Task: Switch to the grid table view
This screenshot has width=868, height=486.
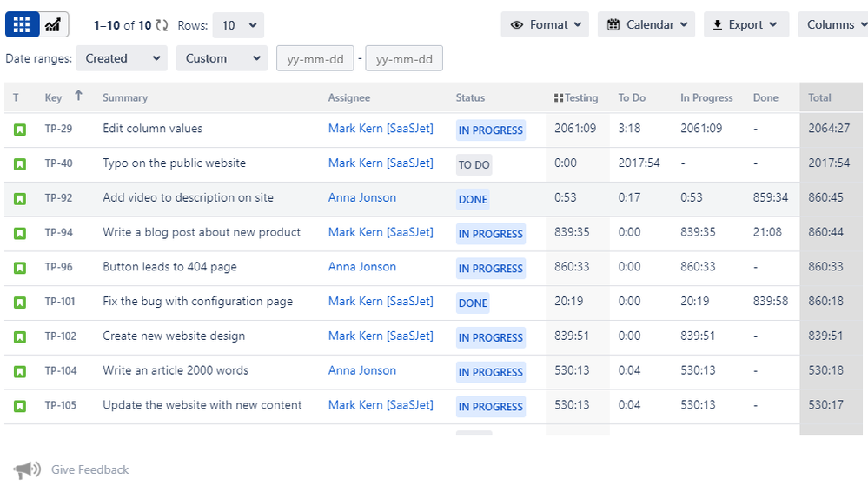Action: pyautogui.click(x=22, y=25)
